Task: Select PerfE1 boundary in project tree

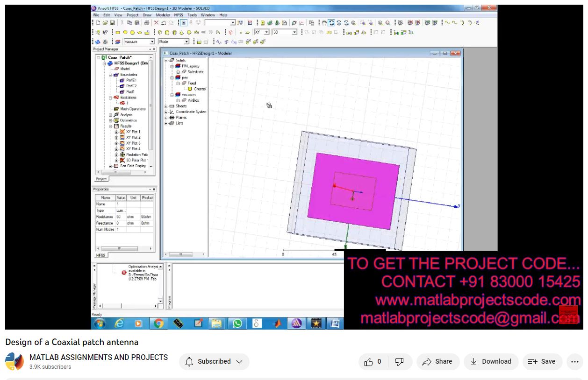Action: point(131,80)
